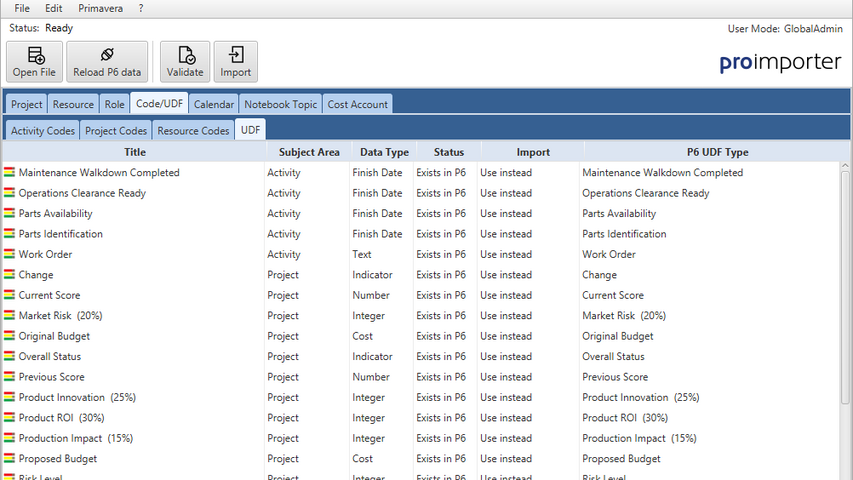Open the File menu
Viewport: 853px width, 480px height.
22,8
